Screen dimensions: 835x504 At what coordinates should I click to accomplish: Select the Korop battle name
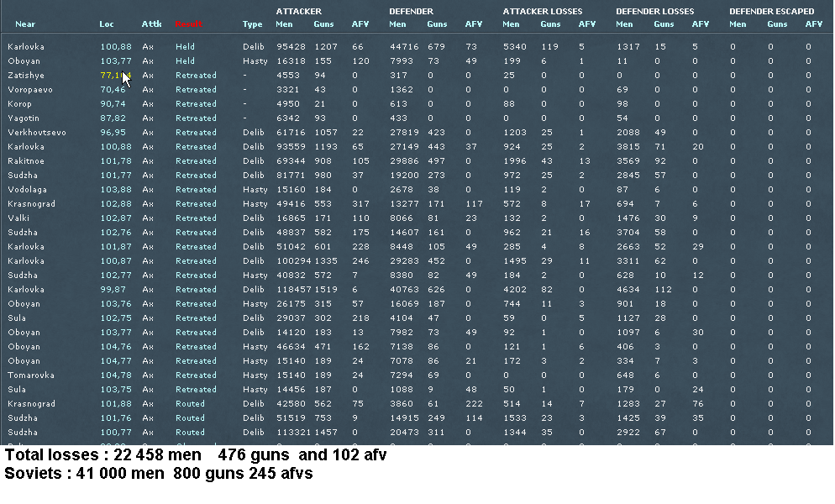point(19,104)
